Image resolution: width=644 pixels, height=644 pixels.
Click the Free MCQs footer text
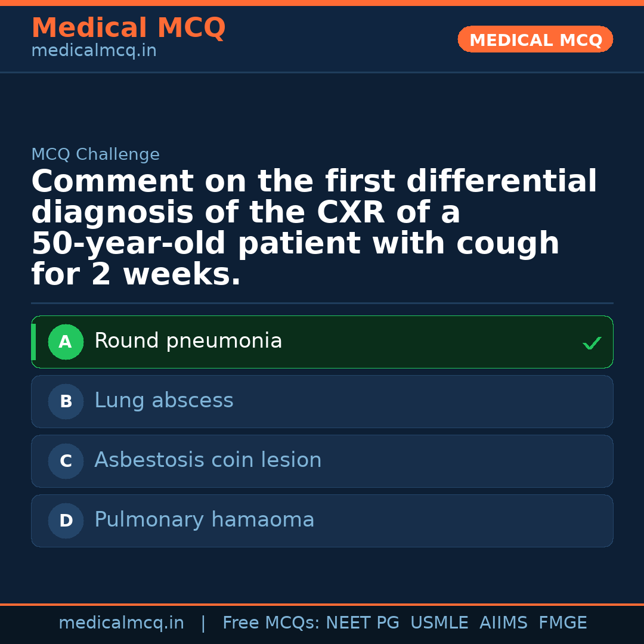tap(271, 623)
